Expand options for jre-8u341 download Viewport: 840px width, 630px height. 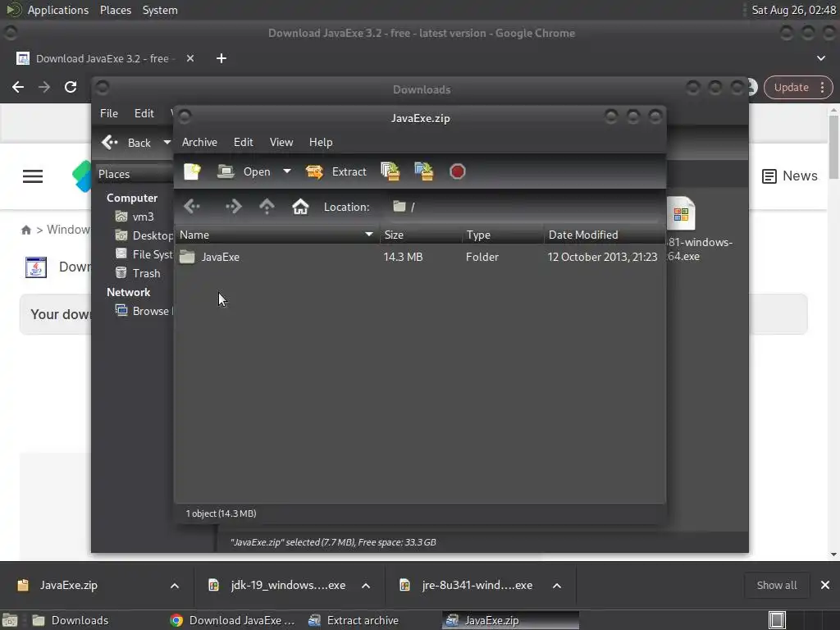click(557, 586)
